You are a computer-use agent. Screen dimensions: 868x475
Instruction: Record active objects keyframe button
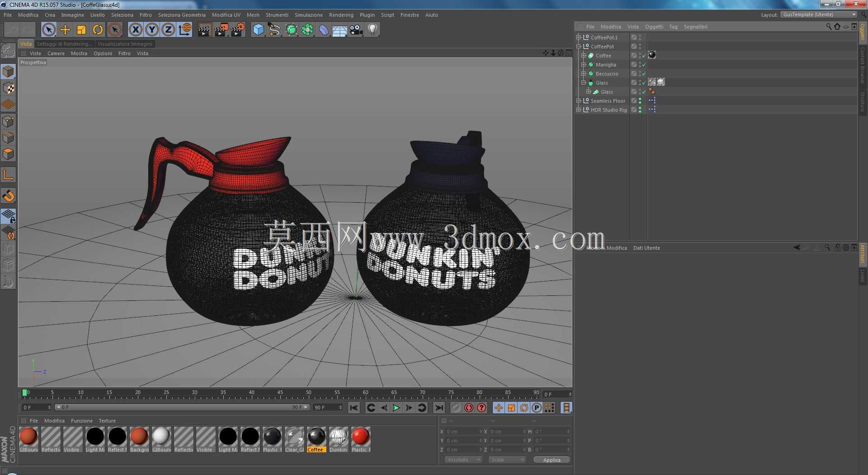click(x=469, y=408)
